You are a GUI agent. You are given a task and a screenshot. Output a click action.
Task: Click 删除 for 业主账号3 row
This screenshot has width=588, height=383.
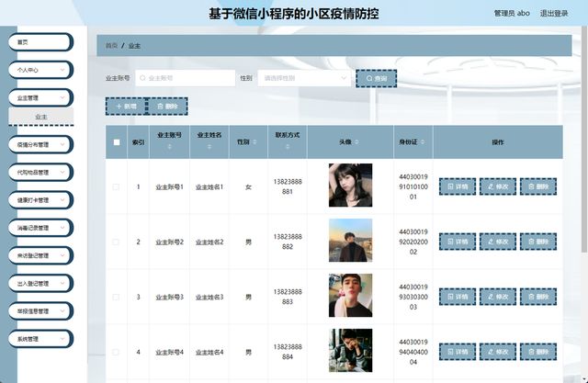point(538,297)
